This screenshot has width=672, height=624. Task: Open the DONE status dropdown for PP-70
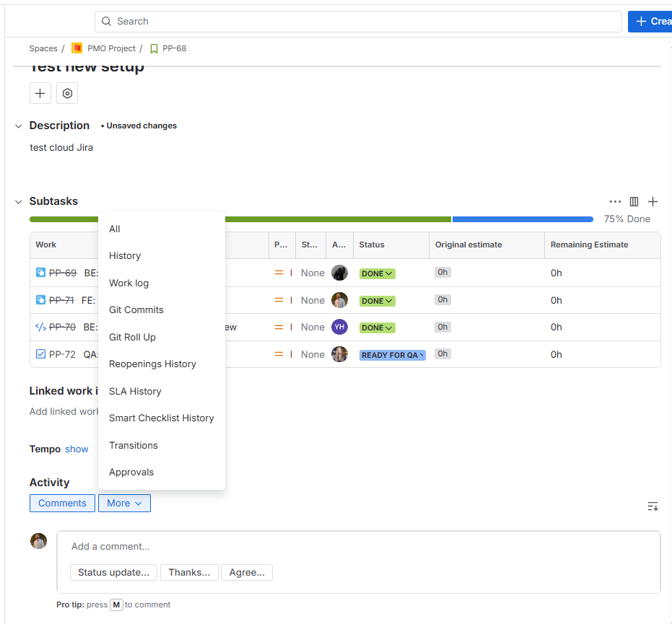(x=377, y=328)
